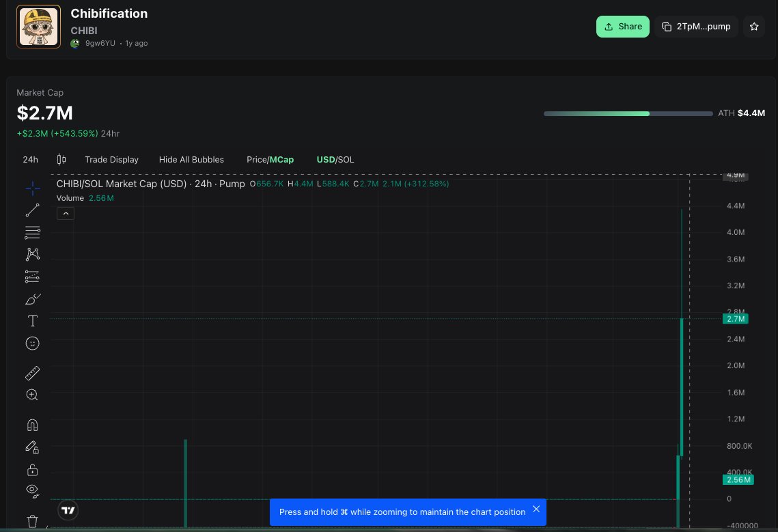Click the TradingView logo badge

68,510
